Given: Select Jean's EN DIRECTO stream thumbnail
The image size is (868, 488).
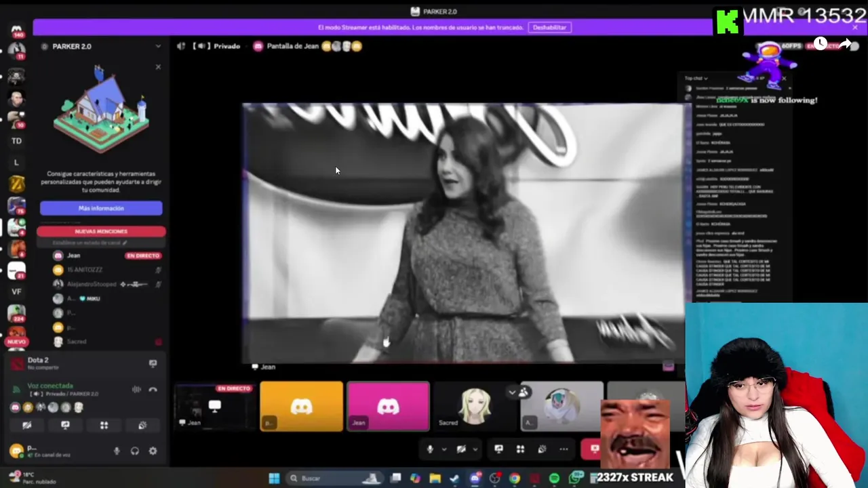Looking at the screenshot, I should [x=214, y=406].
